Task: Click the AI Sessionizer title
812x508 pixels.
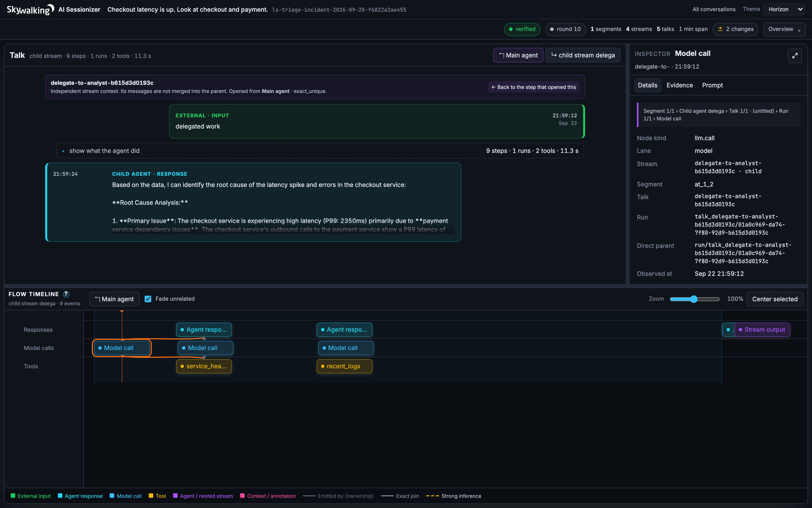Action: pos(79,9)
